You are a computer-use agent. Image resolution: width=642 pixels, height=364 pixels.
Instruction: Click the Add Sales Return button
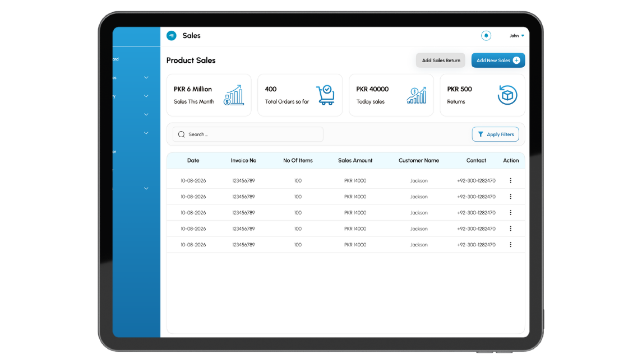click(x=441, y=60)
